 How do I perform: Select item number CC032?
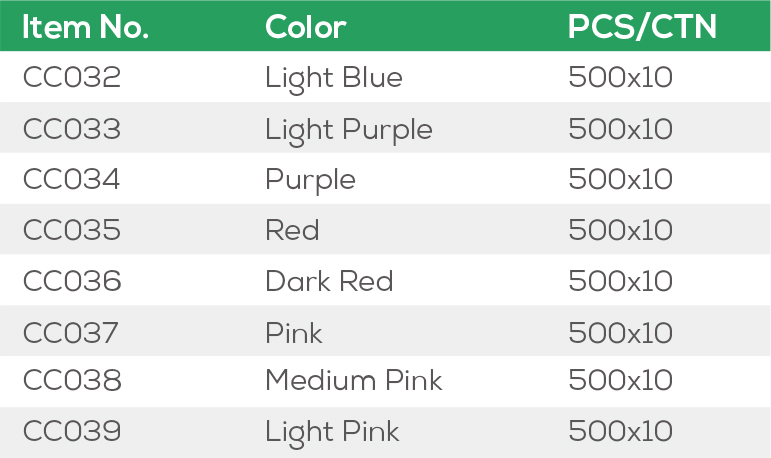[x=72, y=78]
